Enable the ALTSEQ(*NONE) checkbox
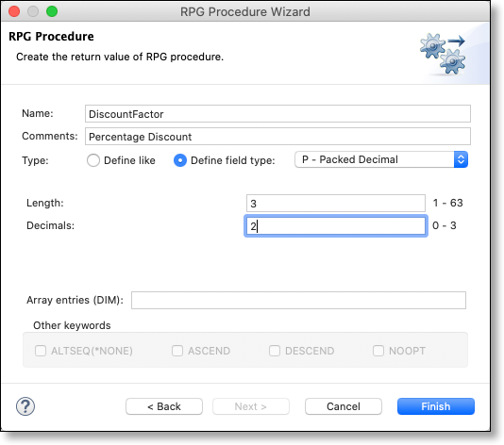Screen dimensions: 504x445 (41, 351)
